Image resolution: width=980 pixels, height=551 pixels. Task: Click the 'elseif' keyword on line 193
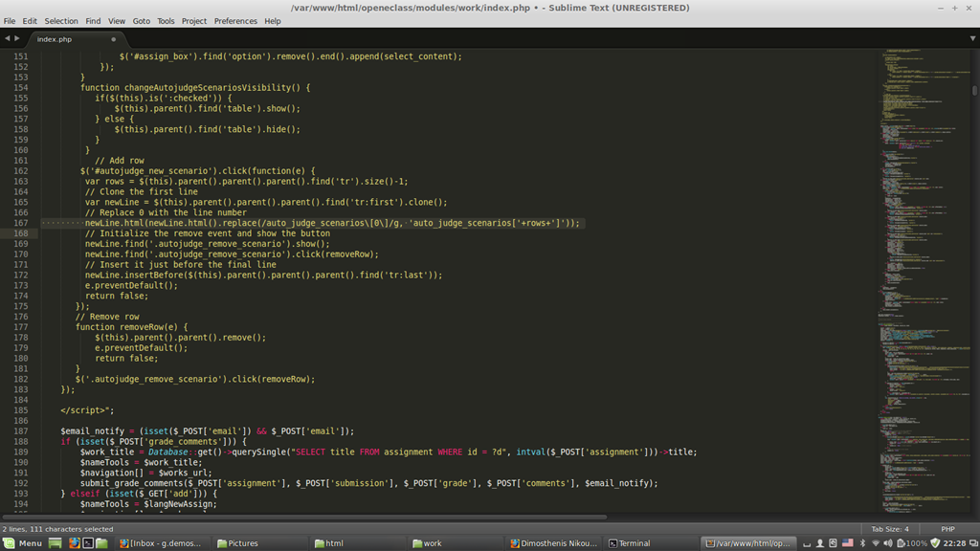tap(85, 494)
